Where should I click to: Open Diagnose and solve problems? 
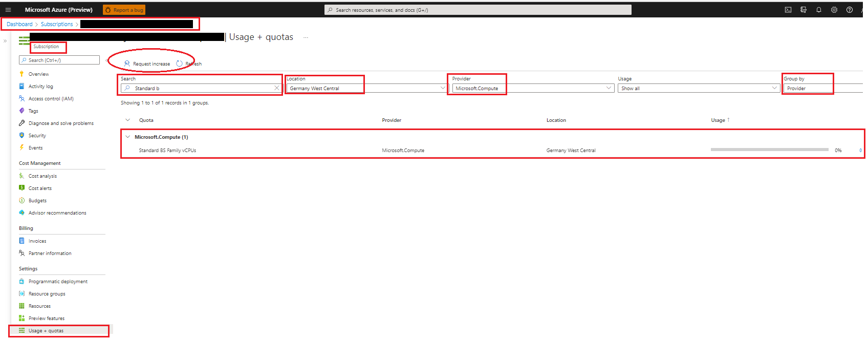point(61,123)
